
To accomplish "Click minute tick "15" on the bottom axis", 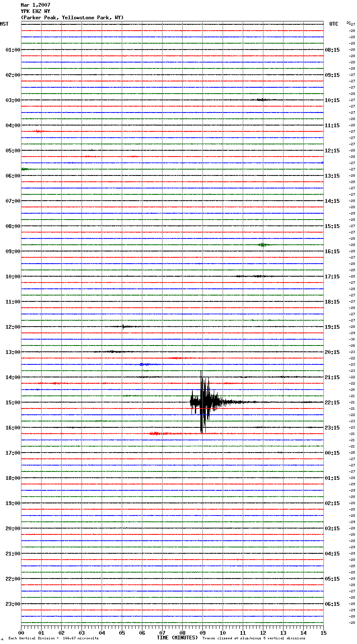I will pos(323,633).
